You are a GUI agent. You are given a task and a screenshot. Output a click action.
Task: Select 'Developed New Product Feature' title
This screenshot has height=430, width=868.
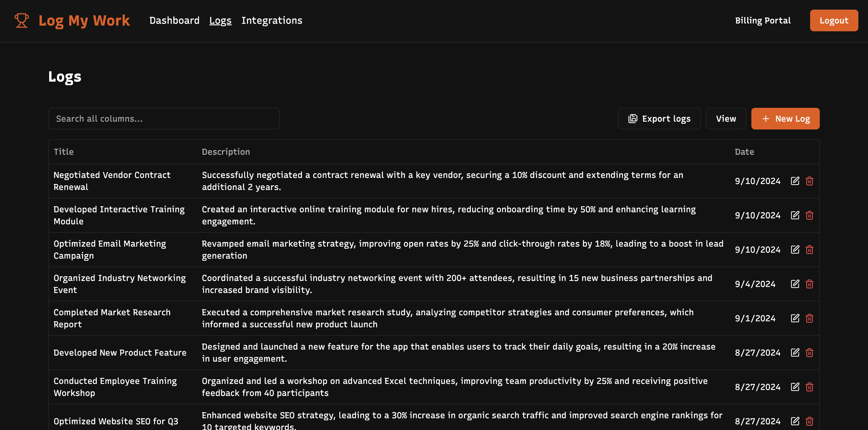pyautogui.click(x=120, y=353)
